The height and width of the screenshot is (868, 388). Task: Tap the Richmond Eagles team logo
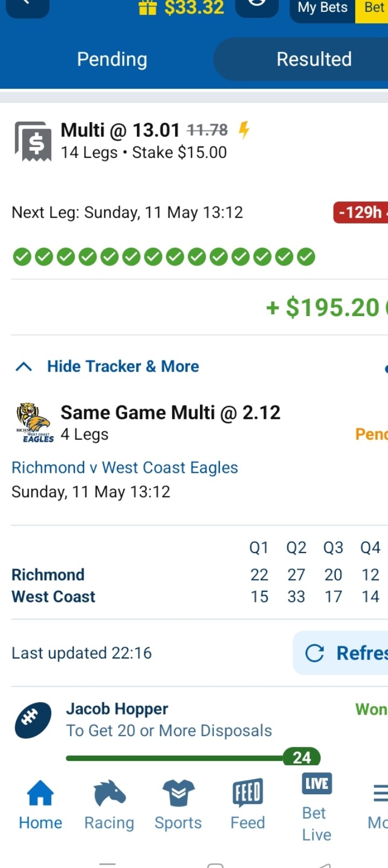click(x=35, y=423)
